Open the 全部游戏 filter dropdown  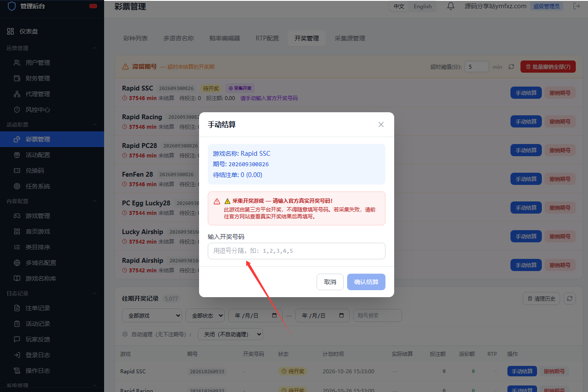(x=152, y=315)
